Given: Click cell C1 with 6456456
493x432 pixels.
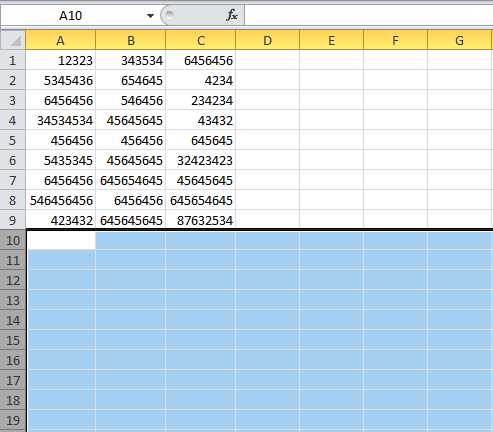Looking at the screenshot, I should click(x=201, y=60).
